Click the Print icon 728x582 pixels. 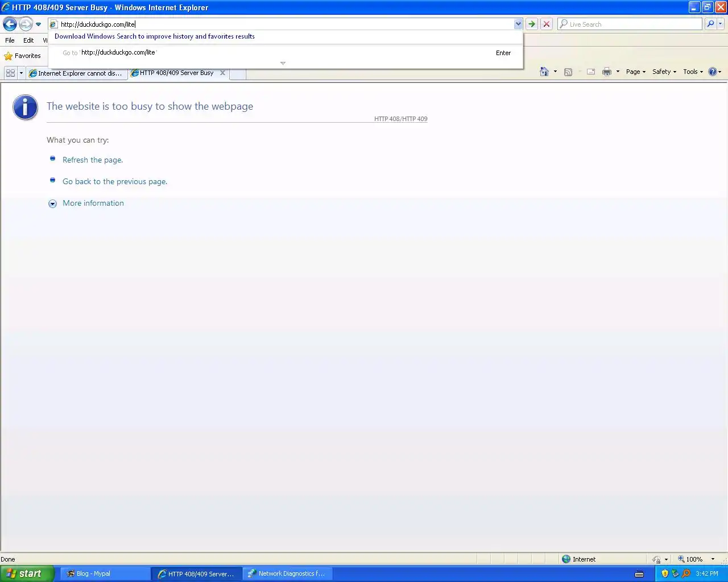(x=607, y=72)
